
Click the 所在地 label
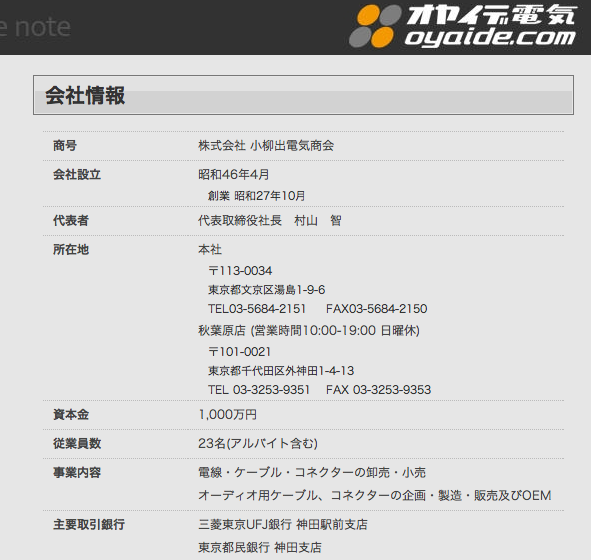click(x=71, y=249)
